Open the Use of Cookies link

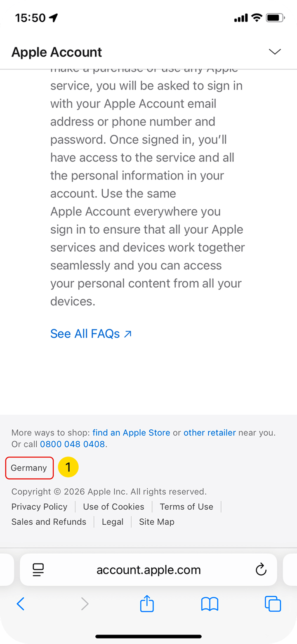coord(113,507)
